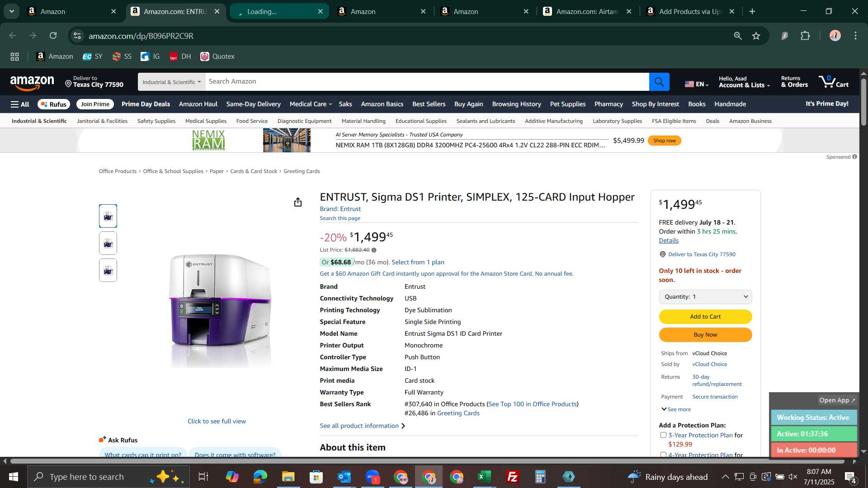This screenshot has height=488, width=868.
Task: Open Calculator from the taskbar
Action: (540, 477)
